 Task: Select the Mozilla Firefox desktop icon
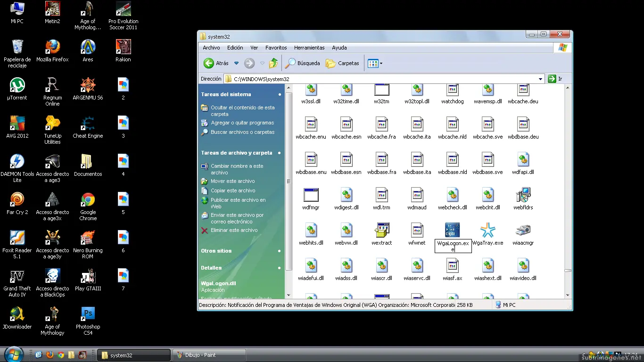point(52,51)
